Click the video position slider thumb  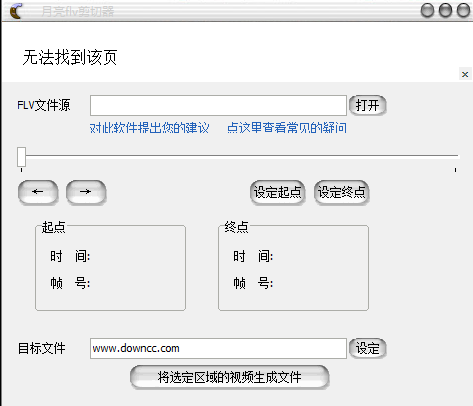21,157
